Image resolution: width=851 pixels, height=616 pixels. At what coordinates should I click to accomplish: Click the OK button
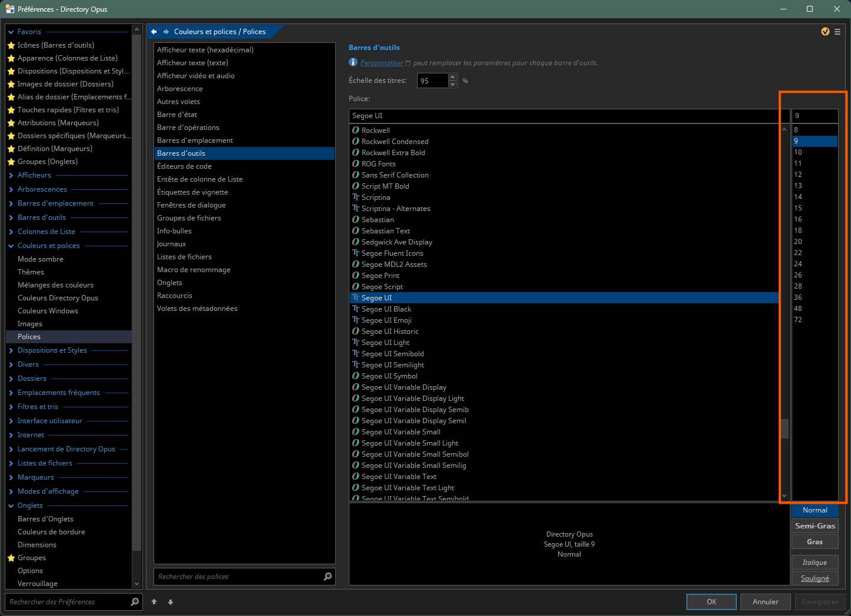712,602
